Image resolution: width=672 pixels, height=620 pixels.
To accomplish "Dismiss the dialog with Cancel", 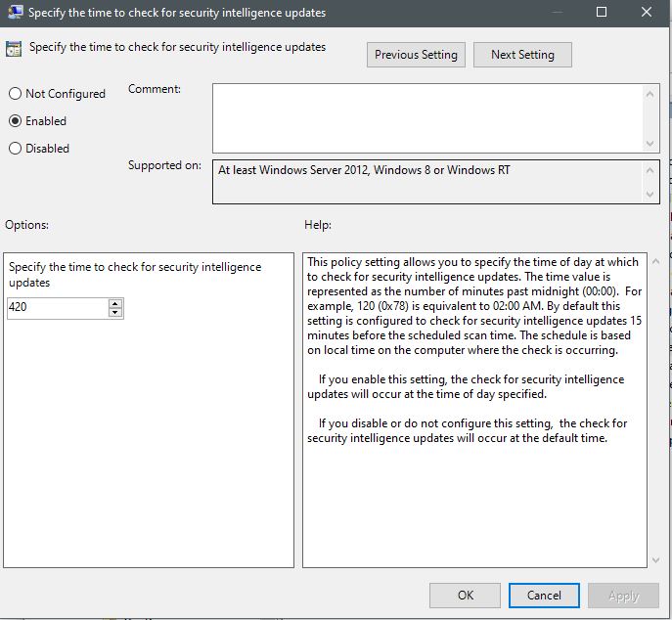I will coord(544,596).
